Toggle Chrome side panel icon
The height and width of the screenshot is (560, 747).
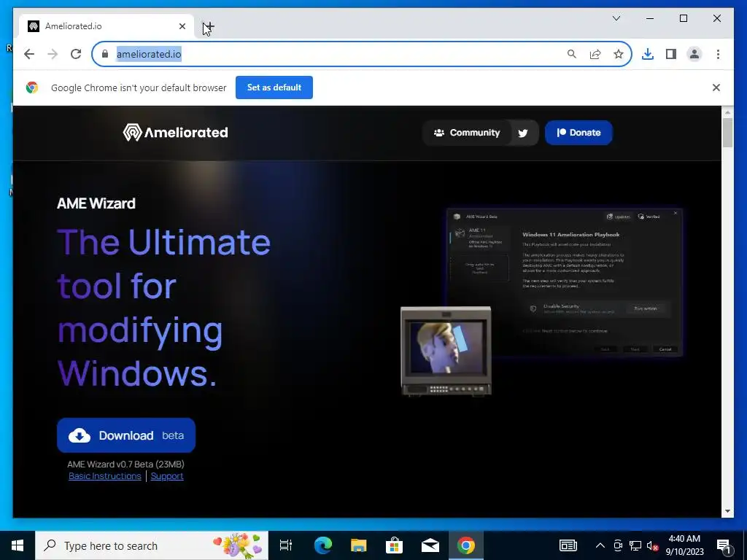click(x=671, y=54)
